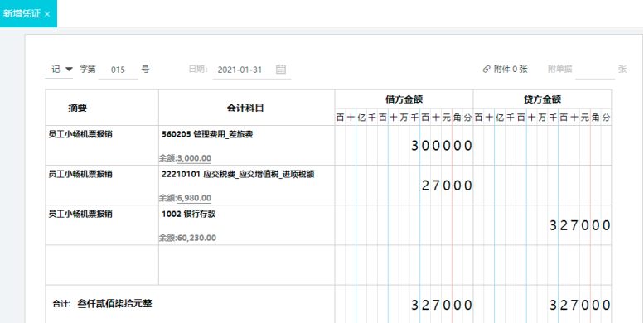Open balance link 6,980.00
The width and height of the screenshot is (644, 323).
click(x=194, y=198)
